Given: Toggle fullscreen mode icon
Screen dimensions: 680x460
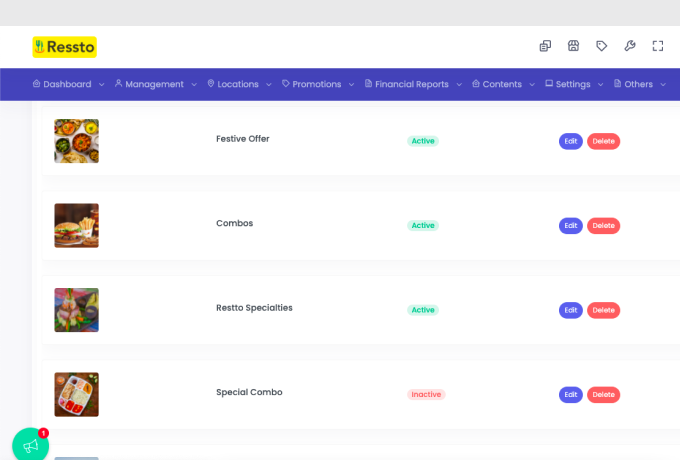Looking at the screenshot, I should (x=658, y=46).
